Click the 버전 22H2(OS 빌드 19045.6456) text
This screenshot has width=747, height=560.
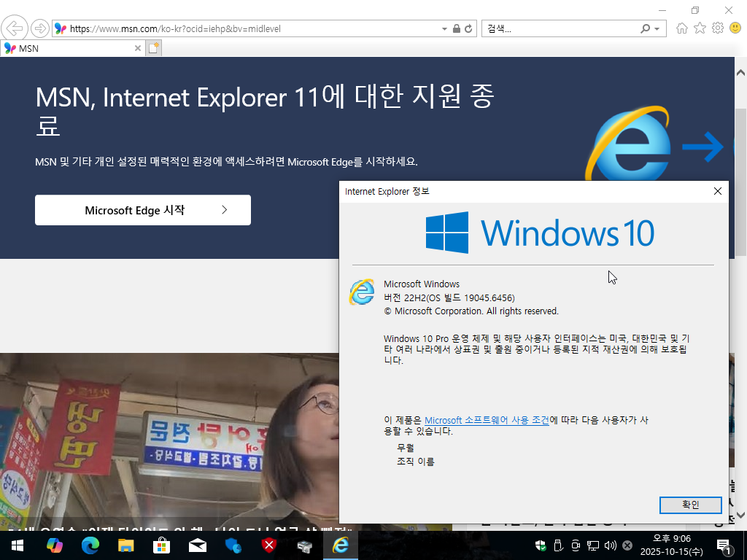[449, 297]
